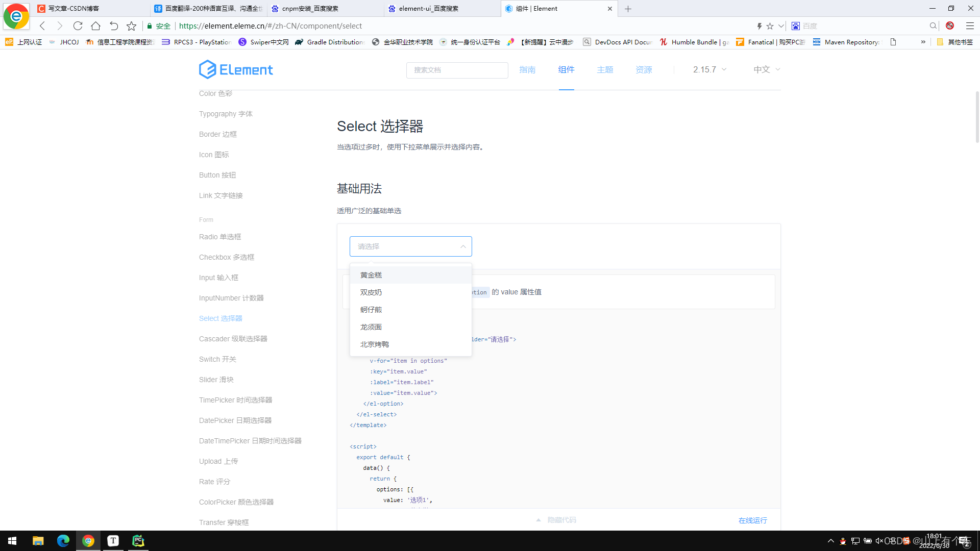This screenshot has height=551, width=980.
Task: Switch to the cnpm安装_百度搜索 tab
Action: click(x=326, y=9)
